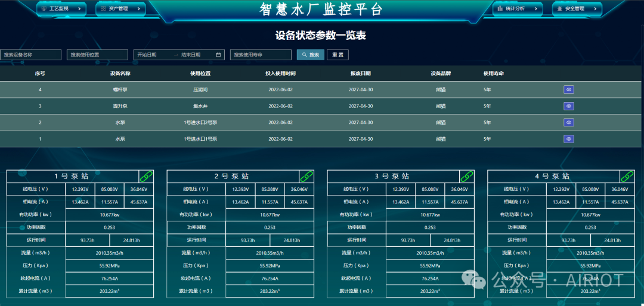Click the eye icon in the 1号进水口2号泵 row

(568, 122)
